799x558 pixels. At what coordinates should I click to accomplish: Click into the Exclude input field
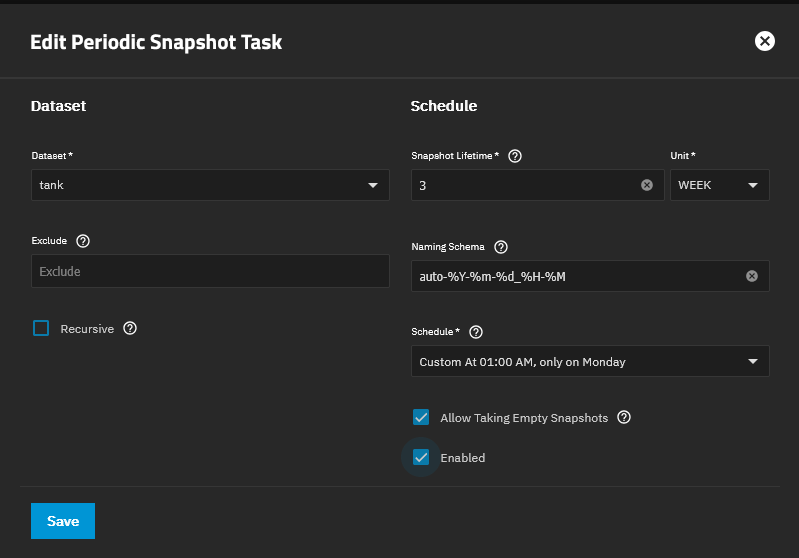[x=210, y=271]
